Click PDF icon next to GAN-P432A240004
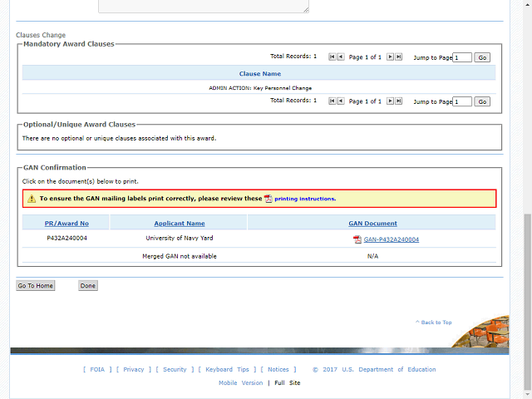The height and width of the screenshot is (399, 532). pos(357,239)
